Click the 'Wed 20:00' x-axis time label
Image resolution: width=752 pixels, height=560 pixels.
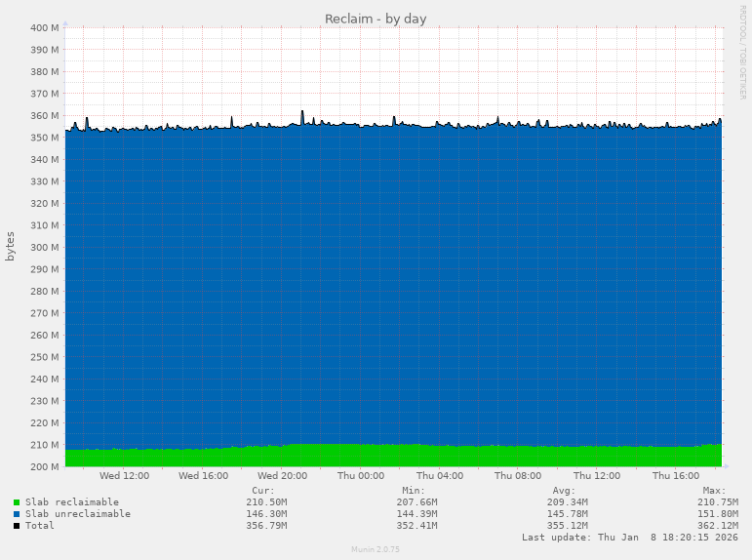click(282, 476)
